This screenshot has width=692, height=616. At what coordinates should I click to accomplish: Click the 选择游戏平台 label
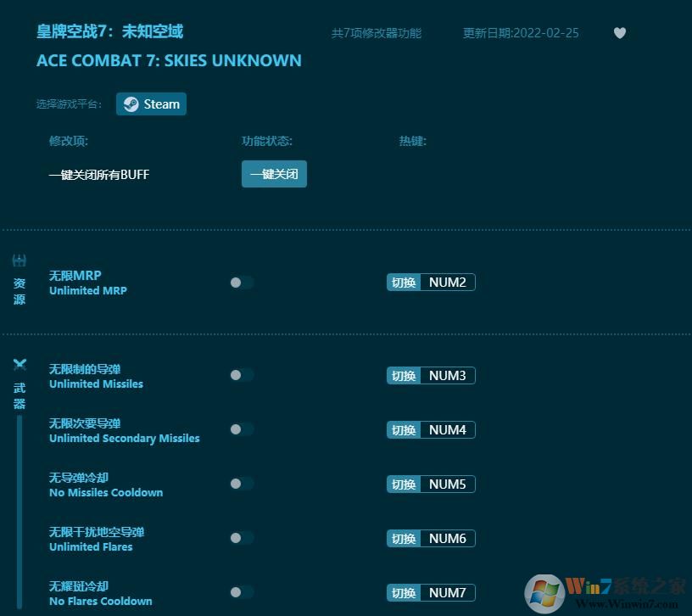point(69,104)
